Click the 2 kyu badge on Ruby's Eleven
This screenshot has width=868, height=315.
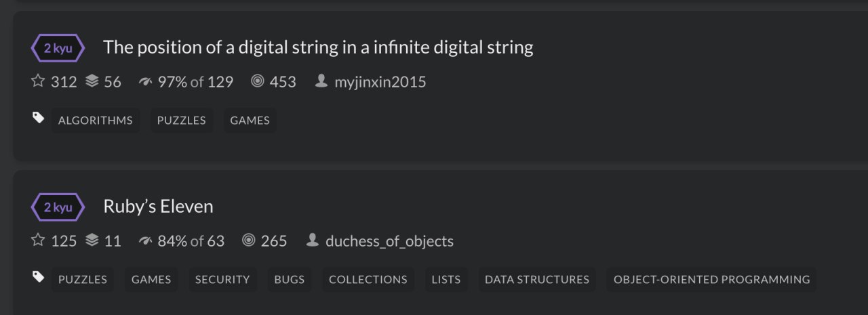point(58,207)
